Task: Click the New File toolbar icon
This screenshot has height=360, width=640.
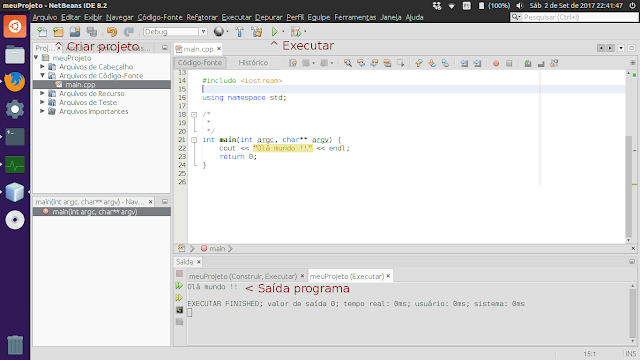Action: (42, 32)
